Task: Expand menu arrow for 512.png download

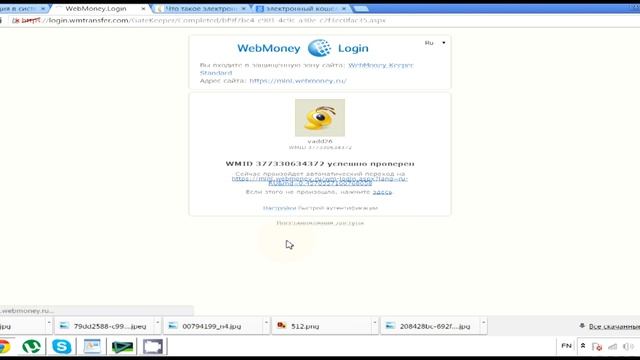Action: pos(375,323)
